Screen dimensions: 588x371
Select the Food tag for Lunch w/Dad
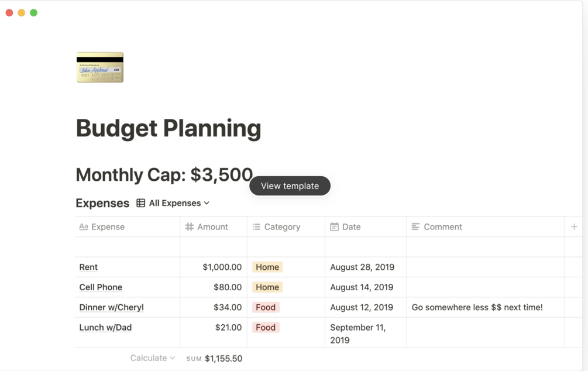click(x=266, y=328)
